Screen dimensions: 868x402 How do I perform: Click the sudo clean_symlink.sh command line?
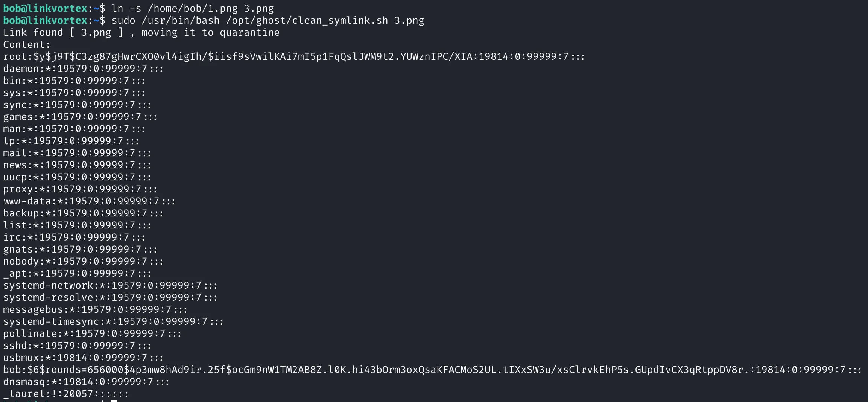(x=214, y=20)
